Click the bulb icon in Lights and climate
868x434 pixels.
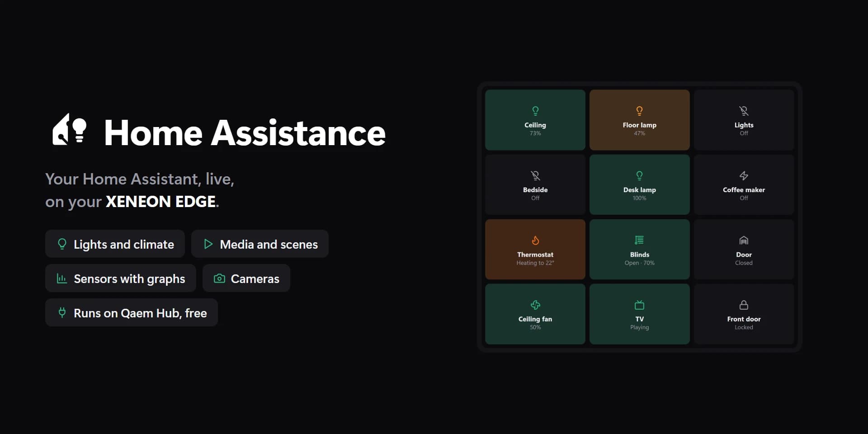(x=62, y=244)
